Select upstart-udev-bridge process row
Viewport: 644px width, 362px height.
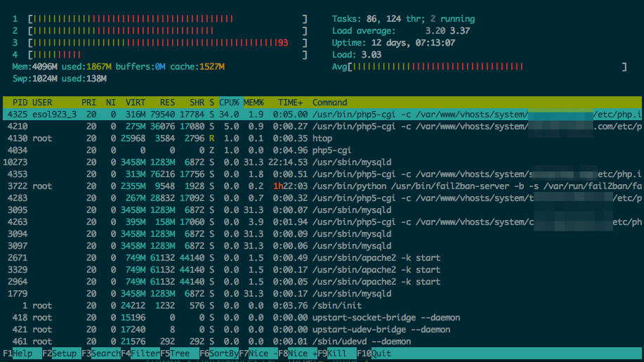pos(322,329)
